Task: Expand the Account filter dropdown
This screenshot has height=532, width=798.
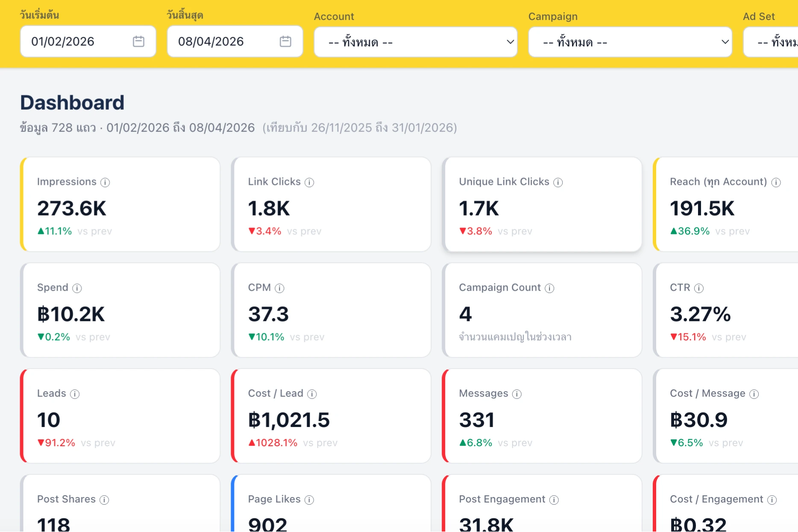Action: 416,42
